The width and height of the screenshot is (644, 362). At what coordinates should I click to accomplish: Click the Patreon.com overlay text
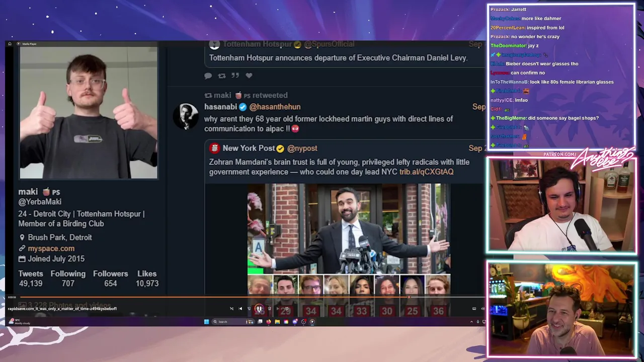point(559,154)
